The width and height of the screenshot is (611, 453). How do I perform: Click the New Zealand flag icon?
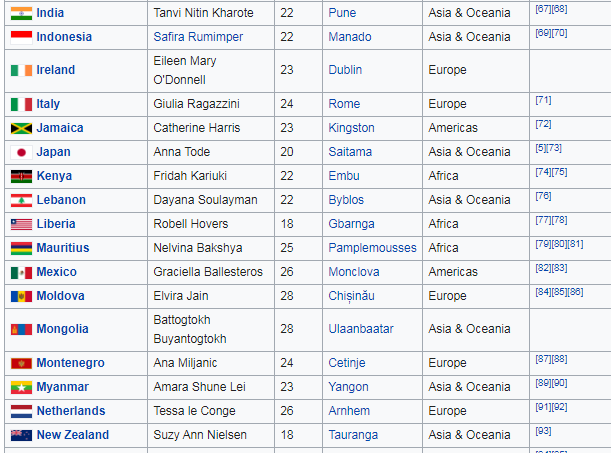(21, 435)
